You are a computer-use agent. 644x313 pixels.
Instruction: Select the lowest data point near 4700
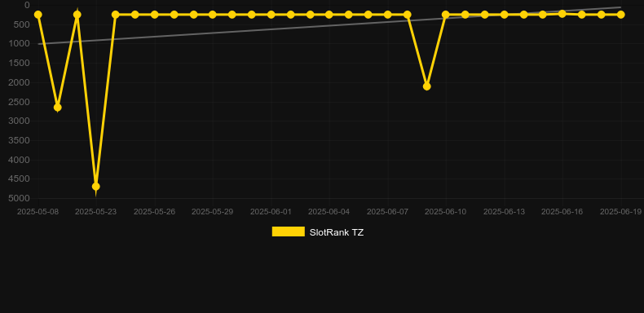coord(95,187)
